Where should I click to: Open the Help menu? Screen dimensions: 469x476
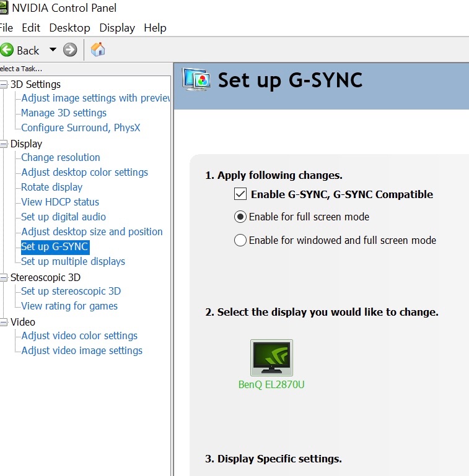point(155,28)
